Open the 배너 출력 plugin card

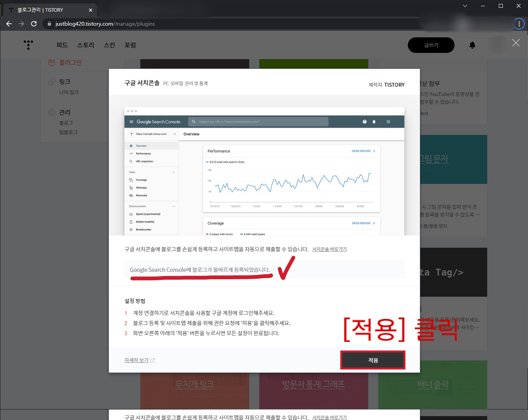coord(433,384)
